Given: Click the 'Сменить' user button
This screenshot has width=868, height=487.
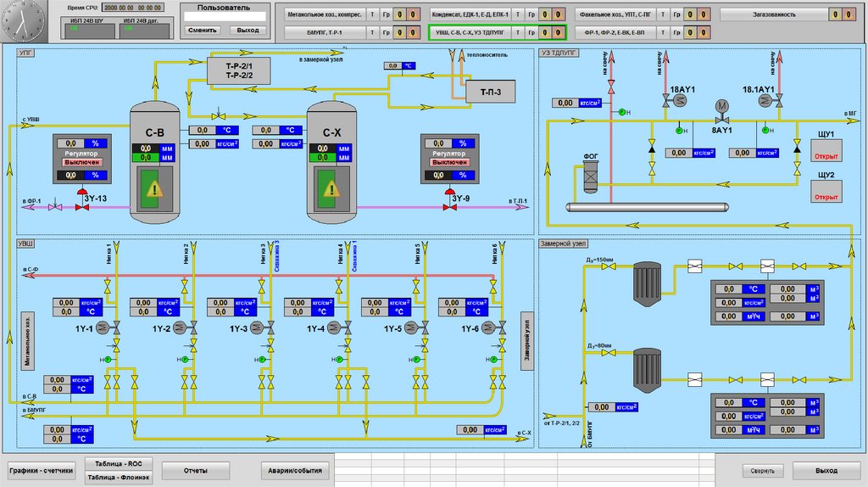Looking at the screenshot, I should (x=201, y=30).
